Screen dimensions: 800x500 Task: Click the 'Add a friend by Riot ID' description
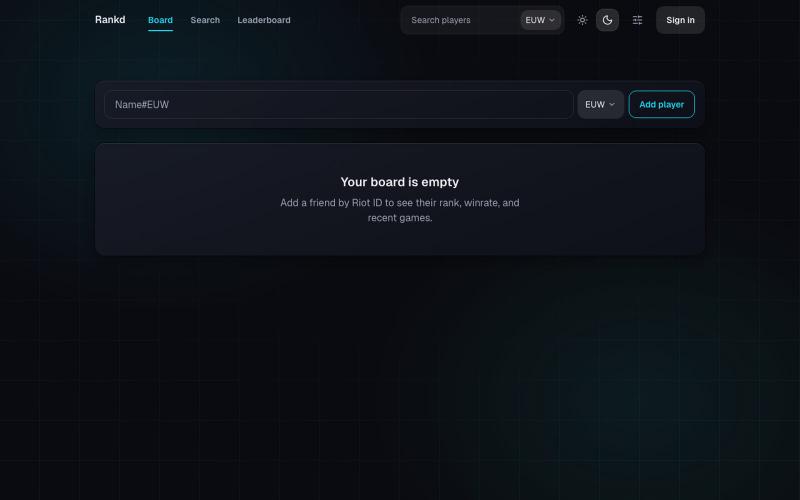399,210
